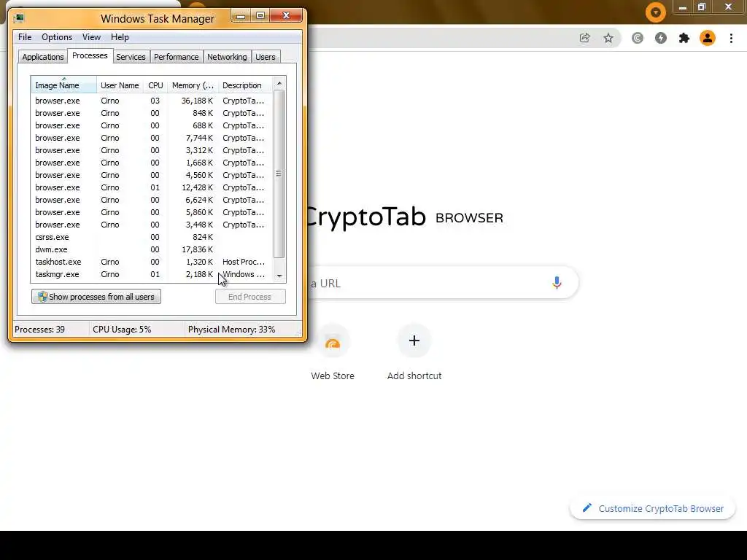Viewport: 747px width, 560px height.
Task: Switch to the Services tab
Action: click(131, 57)
